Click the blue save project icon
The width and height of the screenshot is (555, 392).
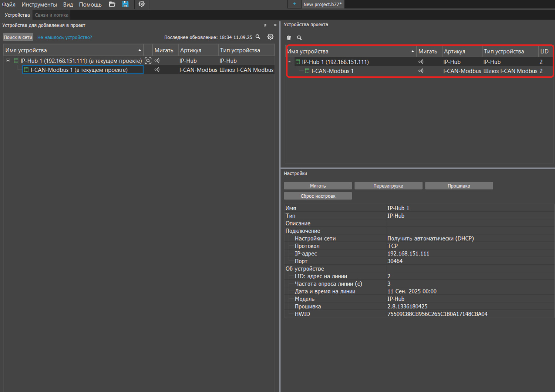click(125, 4)
